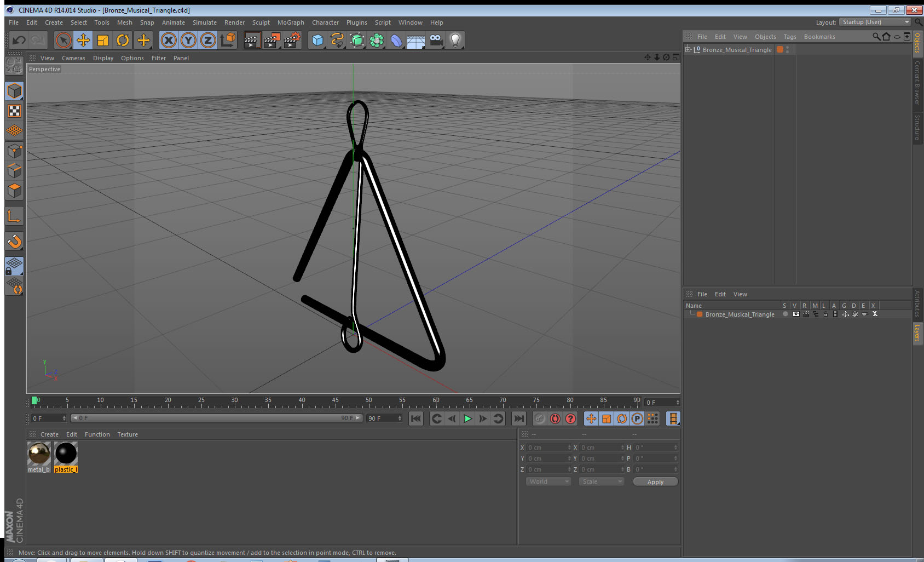The width and height of the screenshot is (924, 562).
Task: Click the NURBS generator icon
Action: [357, 40]
